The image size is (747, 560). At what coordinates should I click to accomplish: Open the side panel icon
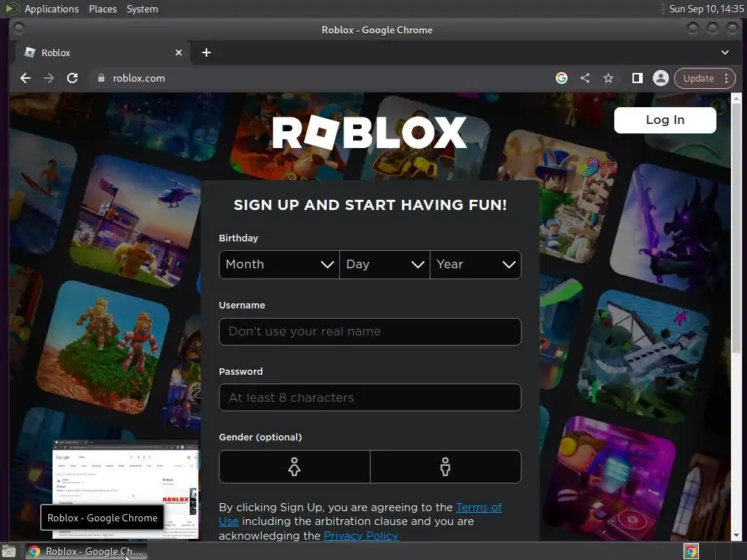click(x=637, y=78)
